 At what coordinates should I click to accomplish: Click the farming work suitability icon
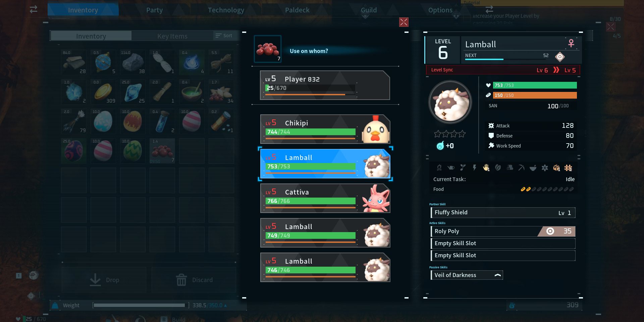pyautogui.click(x=568, y=168)
